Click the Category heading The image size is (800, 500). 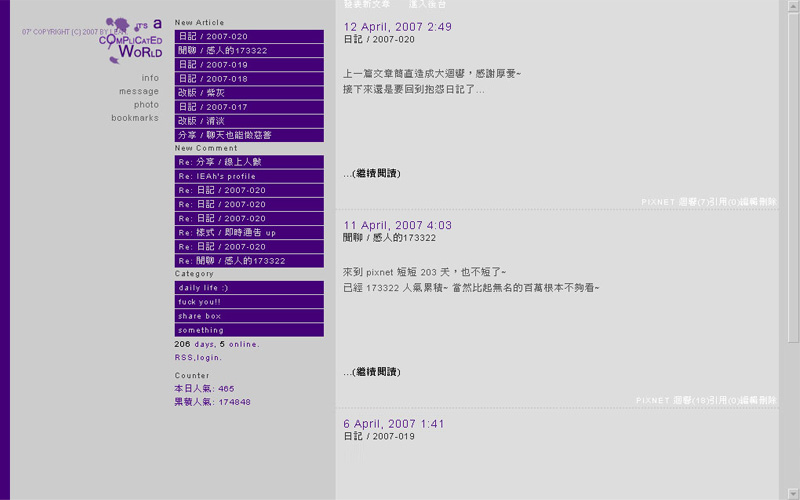pos(194,274)
